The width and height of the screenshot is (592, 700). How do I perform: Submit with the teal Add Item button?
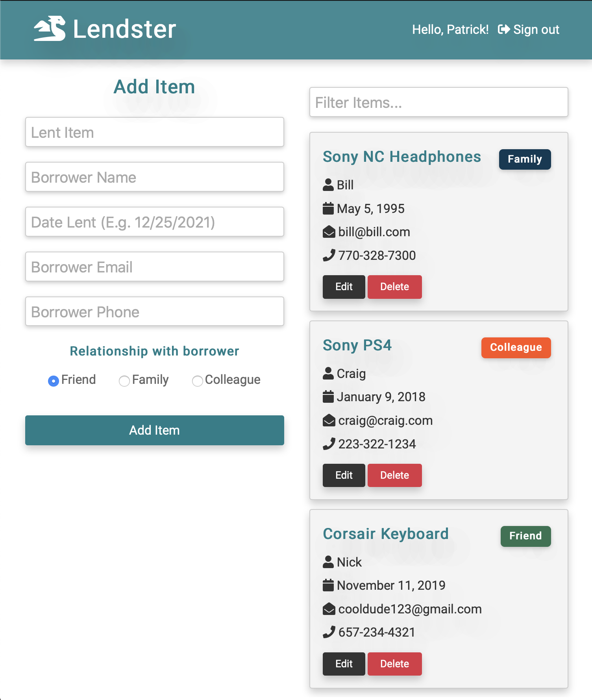coord(155,430)
